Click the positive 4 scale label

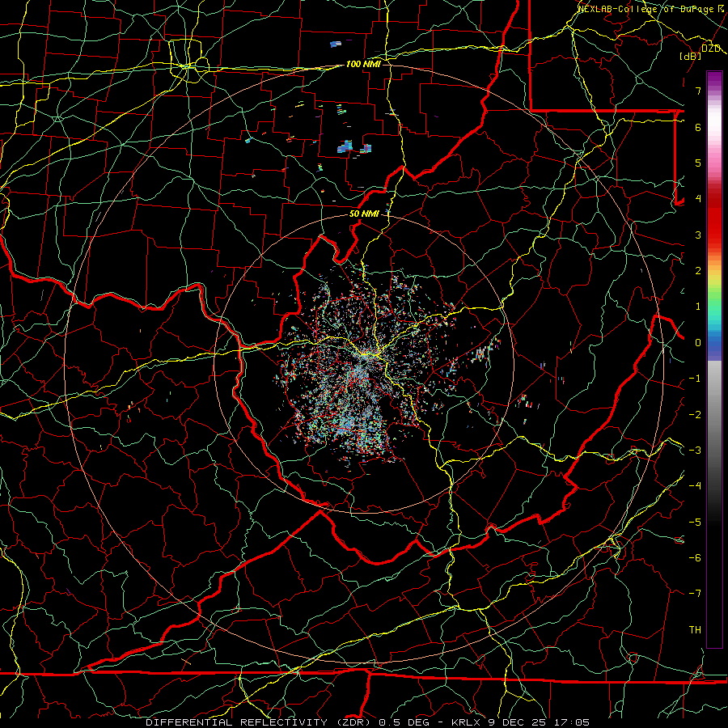coord(698,199)
